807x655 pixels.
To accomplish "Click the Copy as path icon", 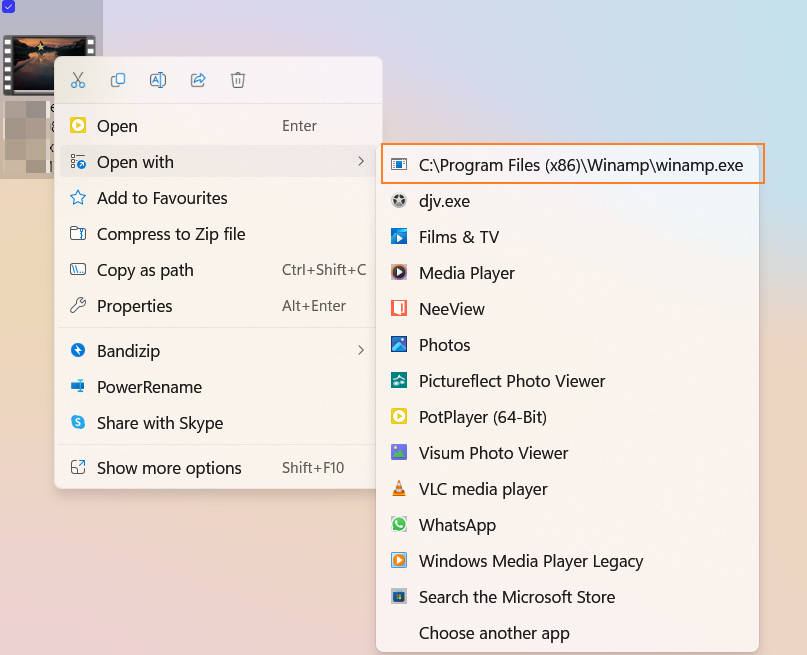I will (78, 270).
